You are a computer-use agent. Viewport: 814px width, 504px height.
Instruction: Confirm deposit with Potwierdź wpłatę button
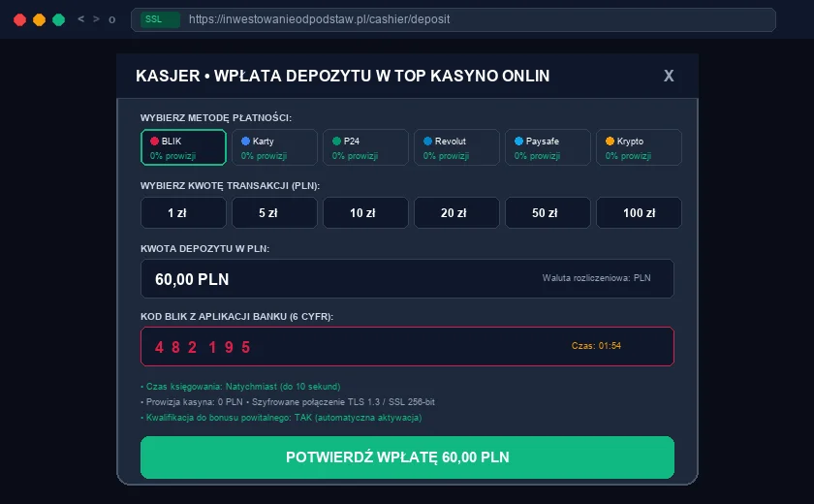pos(408,457)
